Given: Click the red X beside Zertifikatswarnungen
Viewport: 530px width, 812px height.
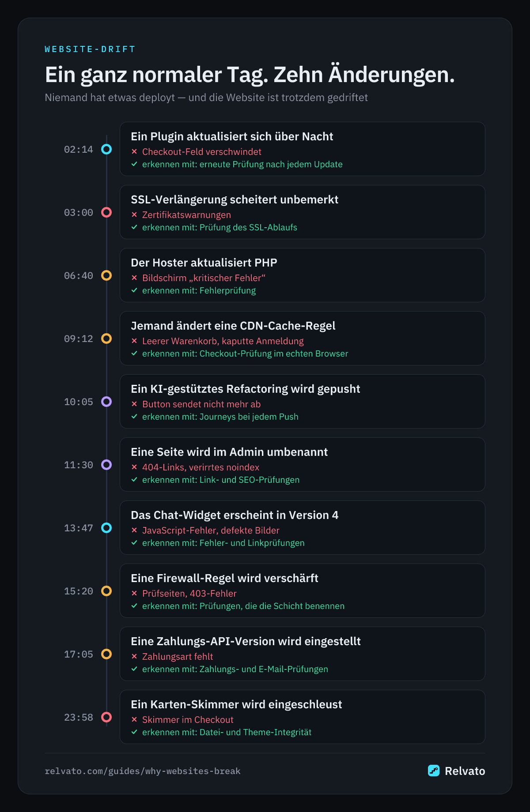Looking at the screenshot, I should tap(134, 215).
